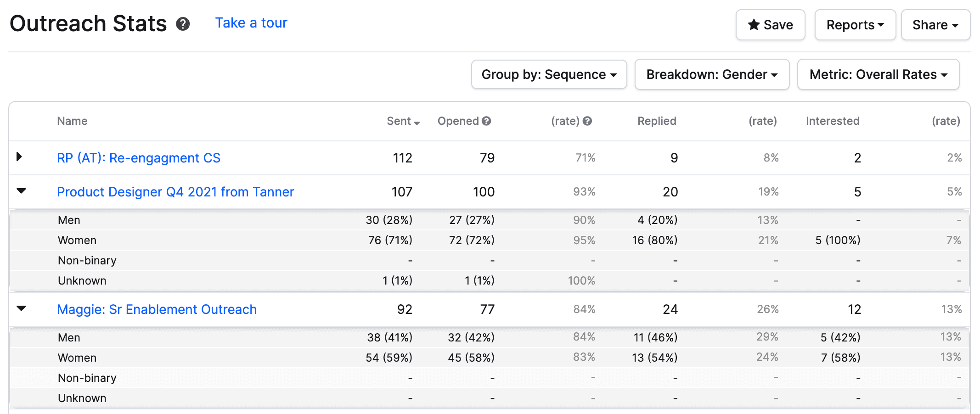Open the Metric: Overall Rates dropdown
The height and width of the screenshot is (414, 980).
click(x=878, y=74)
